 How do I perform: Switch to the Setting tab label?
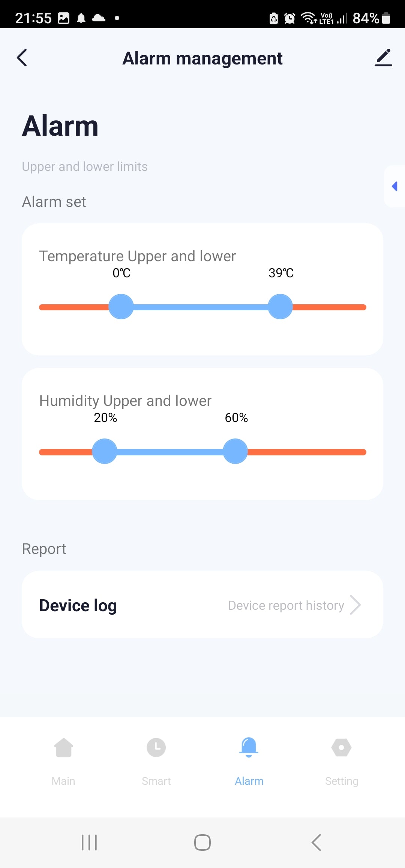point(341,781)
